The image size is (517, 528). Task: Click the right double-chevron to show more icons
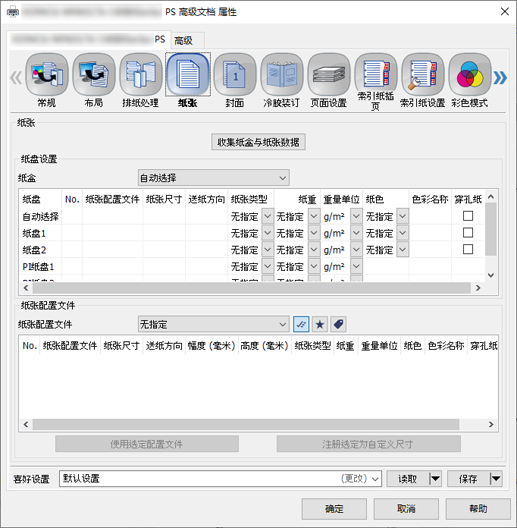coord(500,78)
